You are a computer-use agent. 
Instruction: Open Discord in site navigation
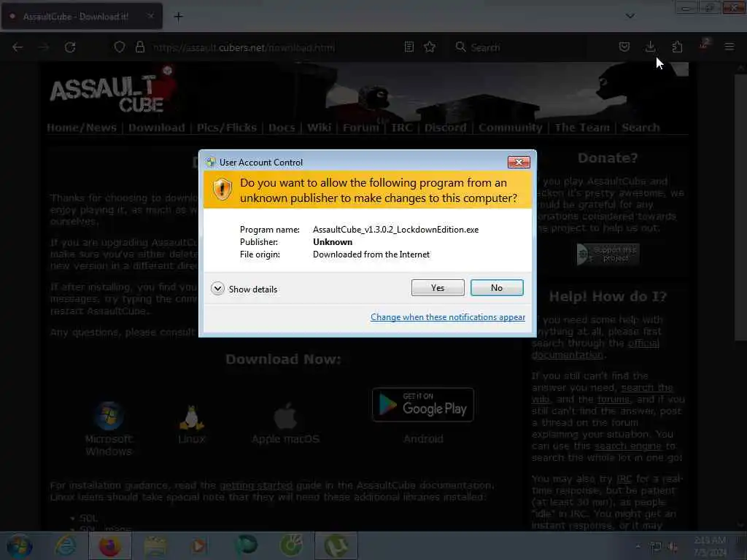pos(446,128)
